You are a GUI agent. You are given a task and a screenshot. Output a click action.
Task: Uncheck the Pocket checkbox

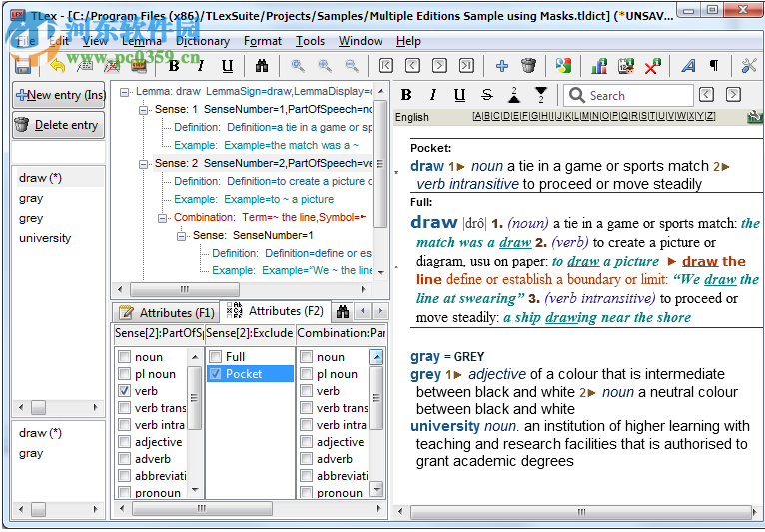[x=215, y=374]
